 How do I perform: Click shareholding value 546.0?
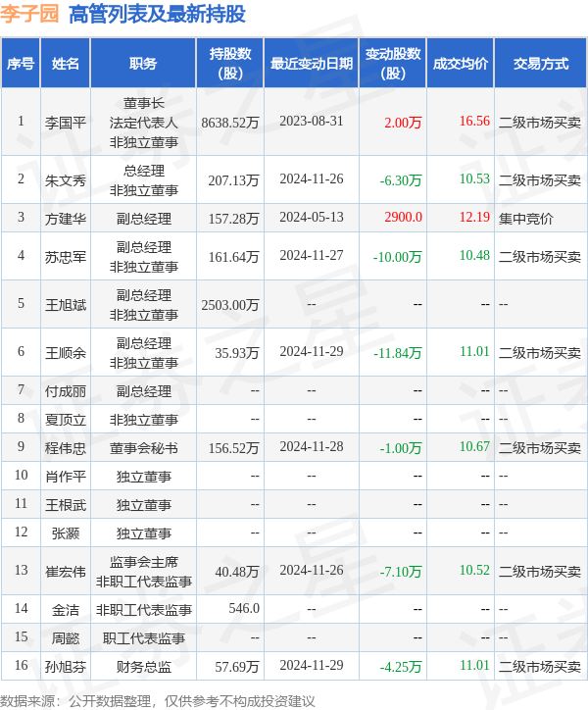tap(244, 608)
